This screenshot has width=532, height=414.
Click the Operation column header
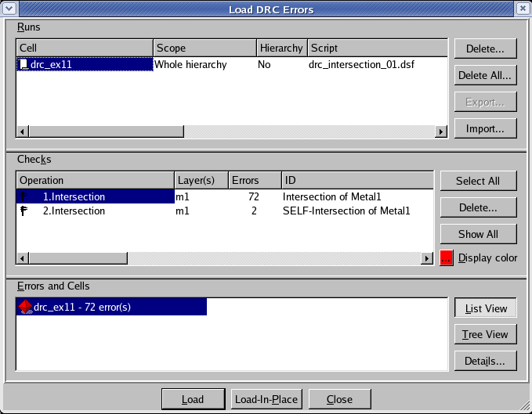coord(94,180)
